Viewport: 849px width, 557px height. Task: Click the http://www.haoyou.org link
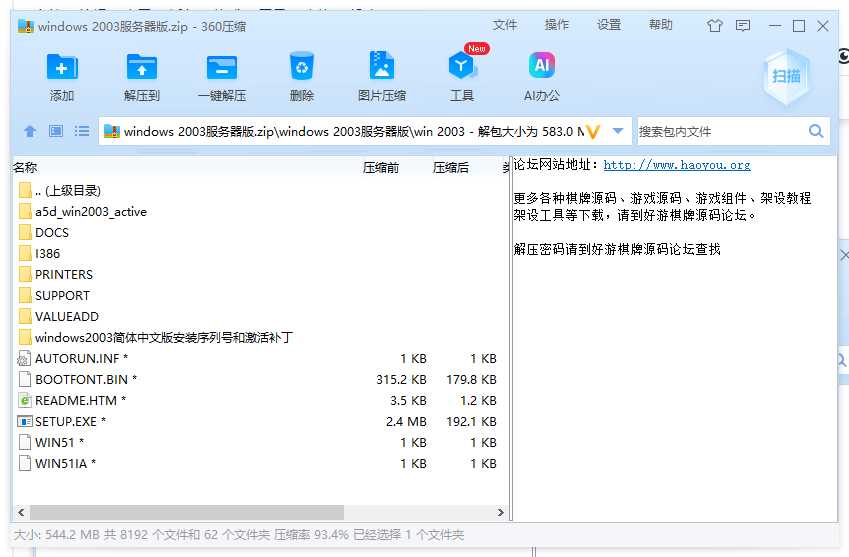pos(677,165)
